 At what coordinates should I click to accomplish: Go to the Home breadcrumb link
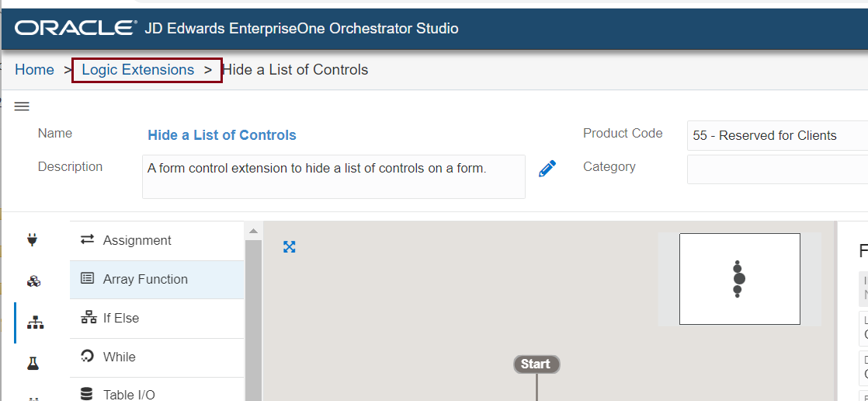point(34,70)
